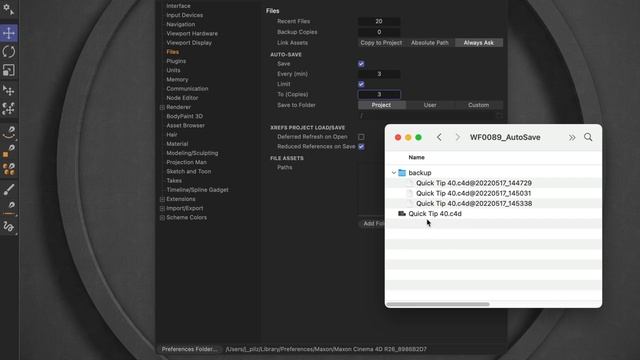Select the Scale tool in left toolbar
This screenshot has height=360, width=640.
point(9,70)
